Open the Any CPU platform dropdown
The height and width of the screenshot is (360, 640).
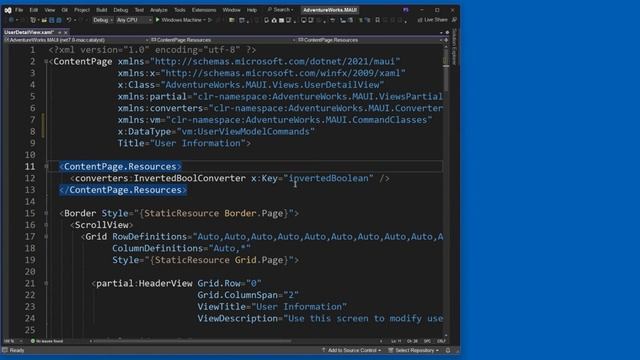pyautogui.click(x=134, y=20)
